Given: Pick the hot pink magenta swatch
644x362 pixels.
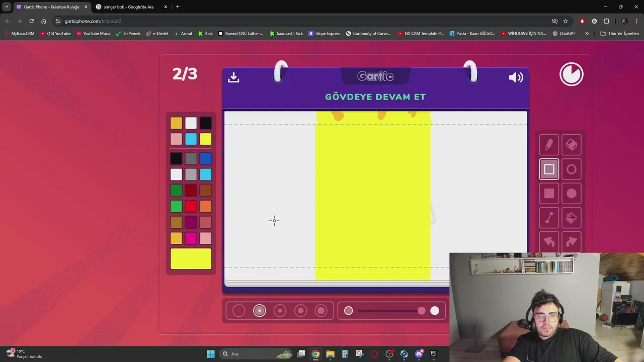Looking at the screenshot, I should (191, 238).
